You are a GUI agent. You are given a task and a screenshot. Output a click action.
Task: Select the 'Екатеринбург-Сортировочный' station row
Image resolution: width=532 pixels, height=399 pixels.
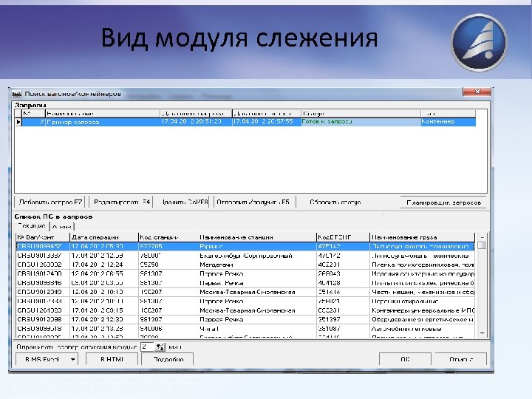click(245, 256)
